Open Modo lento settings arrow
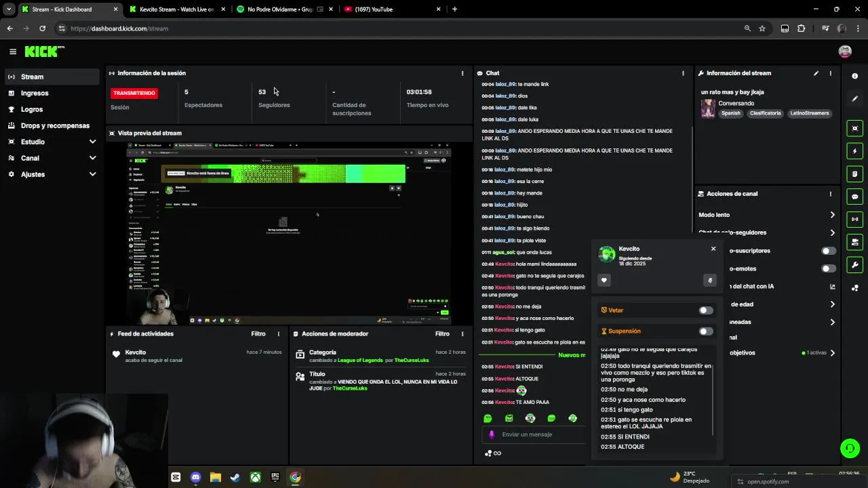Viewport: 868px width, 488px height. point(832,215)
